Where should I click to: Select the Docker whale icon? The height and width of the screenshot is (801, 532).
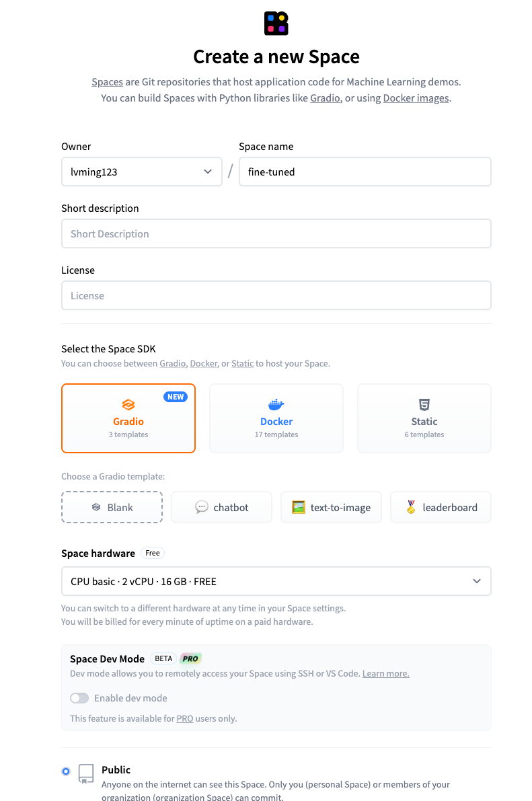coord(276,405)
